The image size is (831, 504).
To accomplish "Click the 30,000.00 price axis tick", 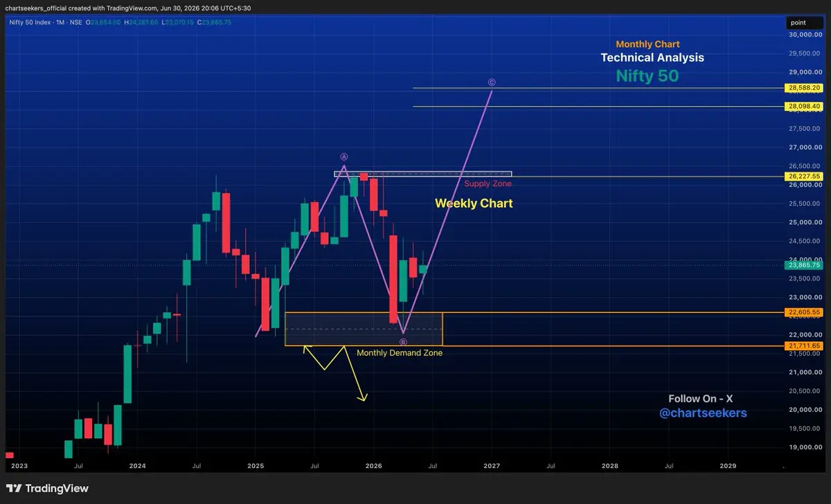I will point(804,35).
